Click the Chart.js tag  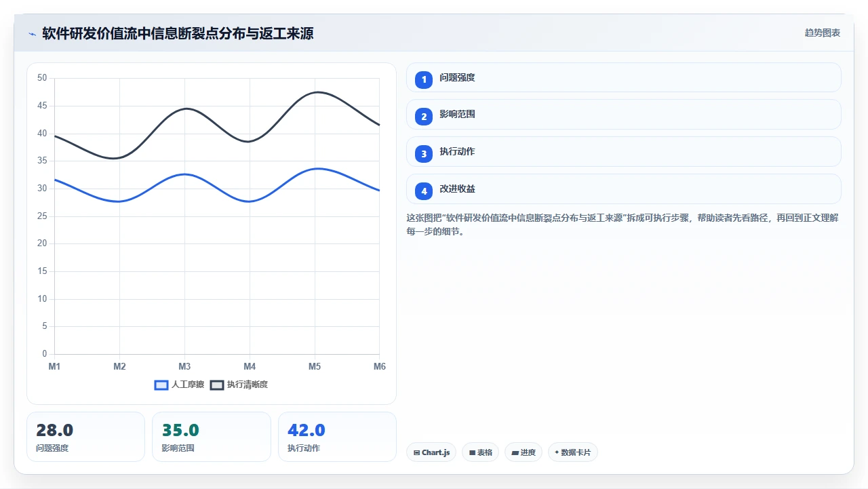click(431, 452)
